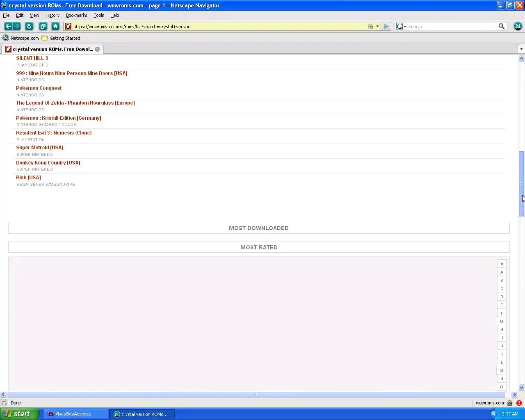Click the horizontal scrollbar right arrow
The width and height of the screenshot is (525, 420).
coord(514,394)
